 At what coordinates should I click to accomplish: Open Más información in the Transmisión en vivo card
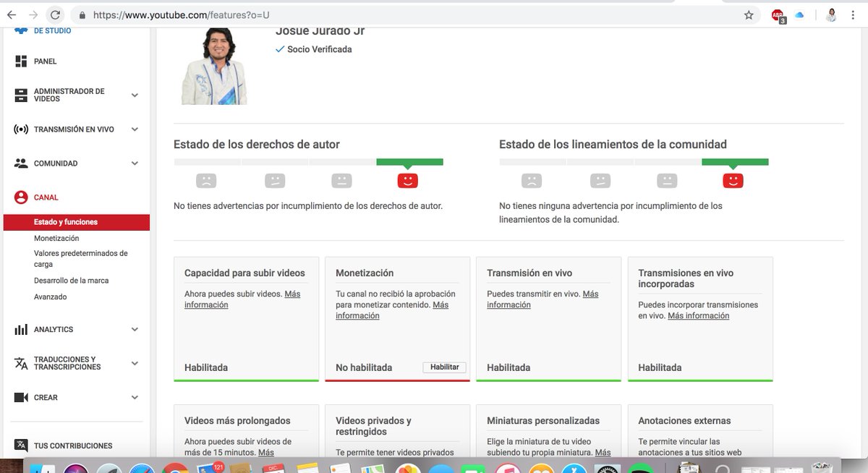tap(542, 299)
